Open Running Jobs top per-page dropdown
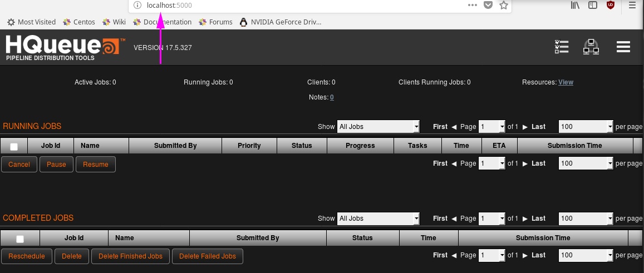 click(586, 126)
